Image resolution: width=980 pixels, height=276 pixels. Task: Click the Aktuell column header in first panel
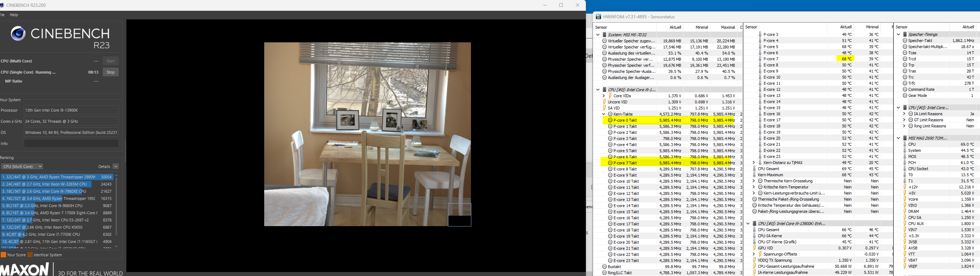[x=675, y=27]
